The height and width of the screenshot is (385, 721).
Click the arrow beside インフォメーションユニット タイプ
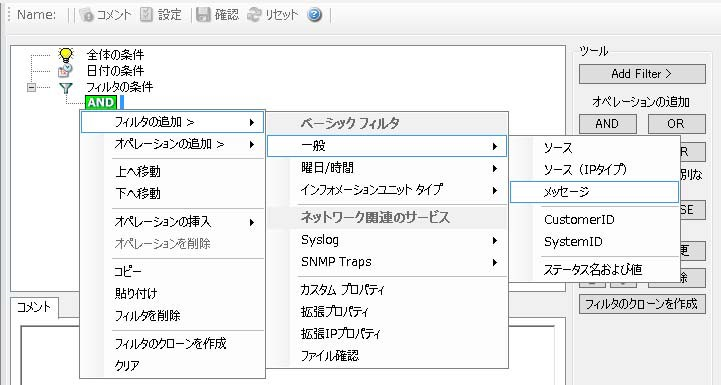494,190
